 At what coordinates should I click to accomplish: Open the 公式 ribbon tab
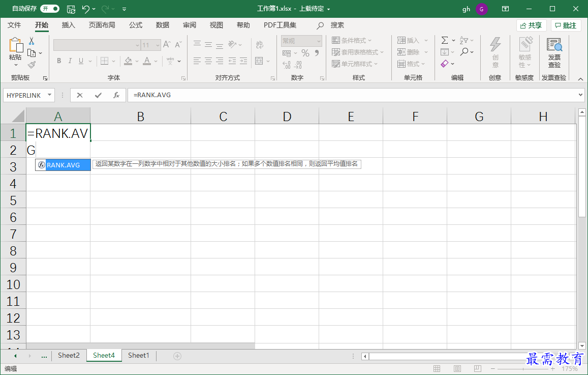click(135, 25)
